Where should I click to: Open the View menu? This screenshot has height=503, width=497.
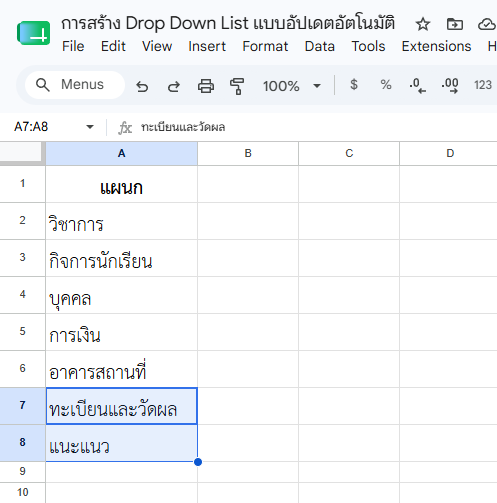click(157, 46)
